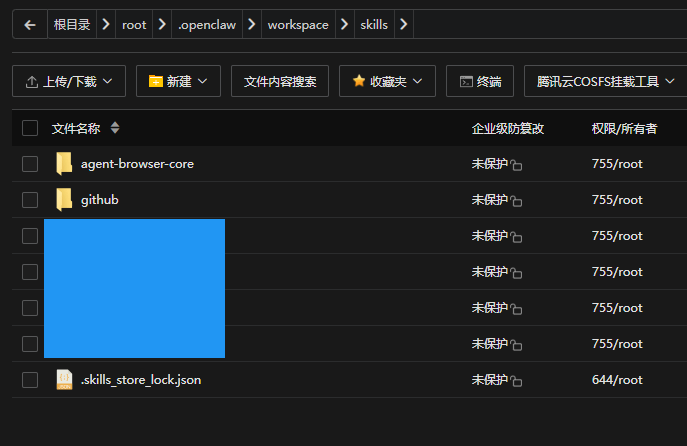
Task: Go to .openclaw in the breadcrumb path
Action: [207, 24]
